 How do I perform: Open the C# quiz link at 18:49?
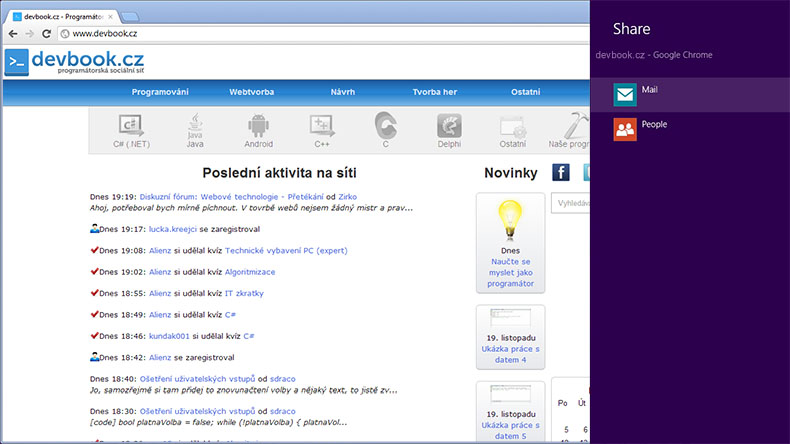[230, 314]
